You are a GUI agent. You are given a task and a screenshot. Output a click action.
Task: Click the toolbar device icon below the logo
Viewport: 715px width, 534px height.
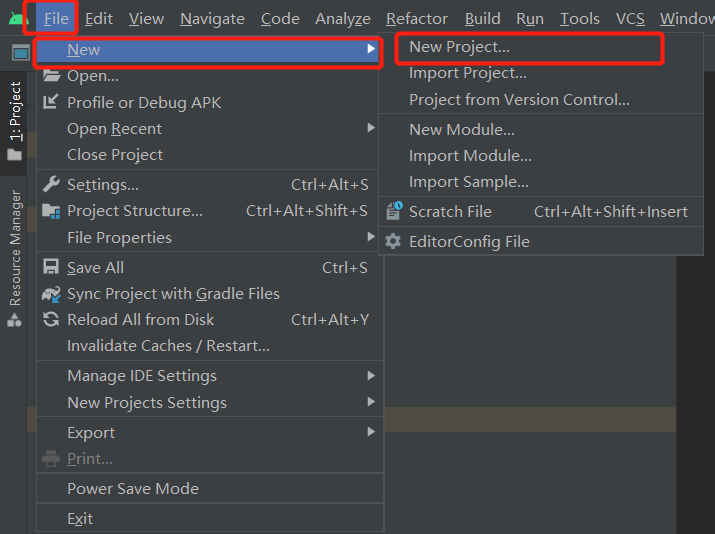pyautogui.click(x=21, y=53)
